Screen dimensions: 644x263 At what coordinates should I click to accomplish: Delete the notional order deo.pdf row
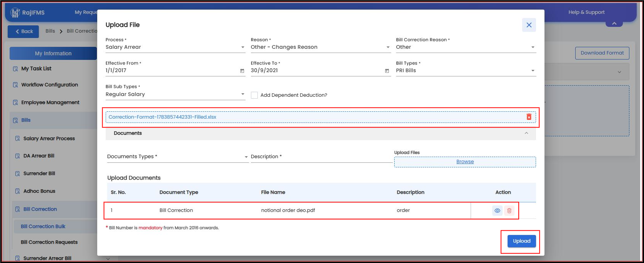[x=509, y=210]
